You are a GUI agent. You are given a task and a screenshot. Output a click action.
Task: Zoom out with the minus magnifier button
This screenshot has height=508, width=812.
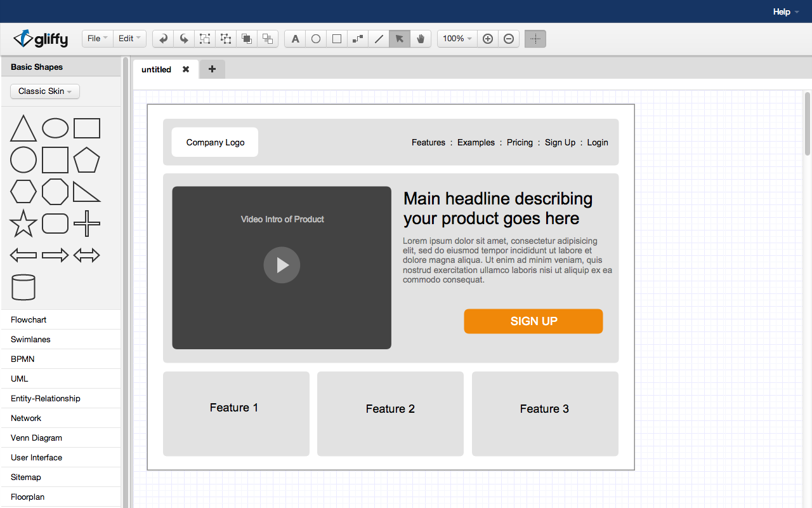tap(509, 39)
